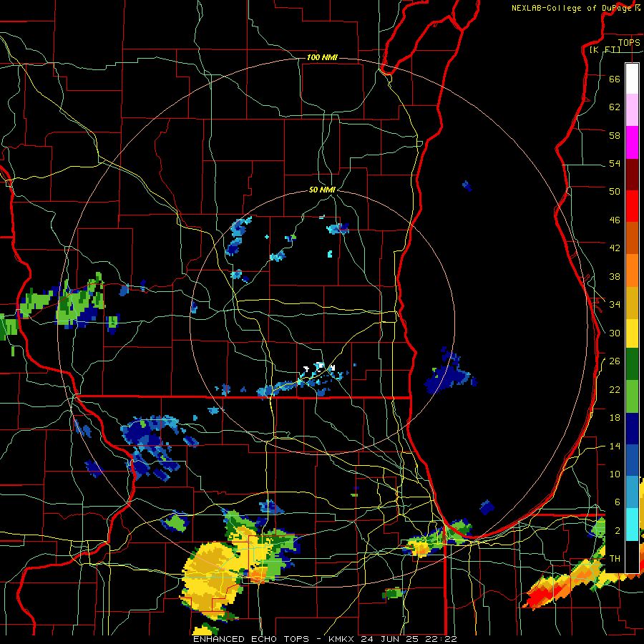644x644 pixels.
Task: Select the medium blue legend swatch
Action: coord(632,460)
